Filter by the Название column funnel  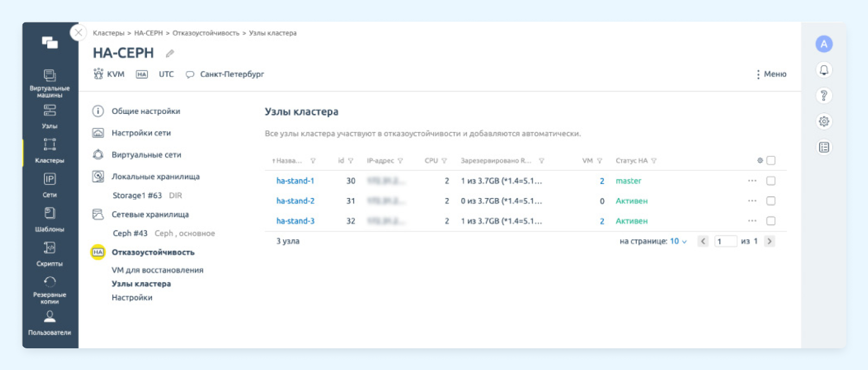pos(313,161)
